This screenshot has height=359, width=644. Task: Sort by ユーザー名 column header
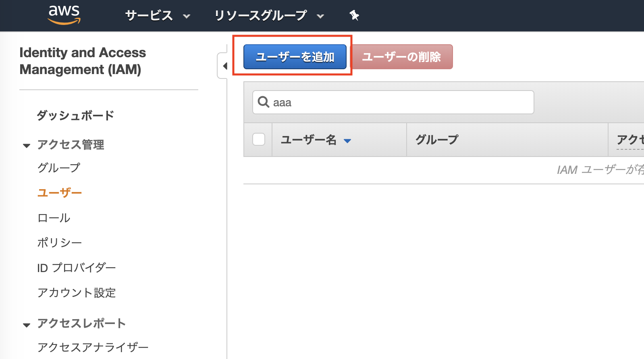pos(309,140)
